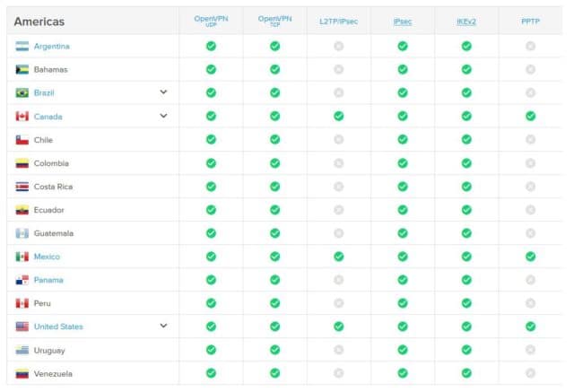
Task: Click the Argentina flag icon
Action: [22, 46]
